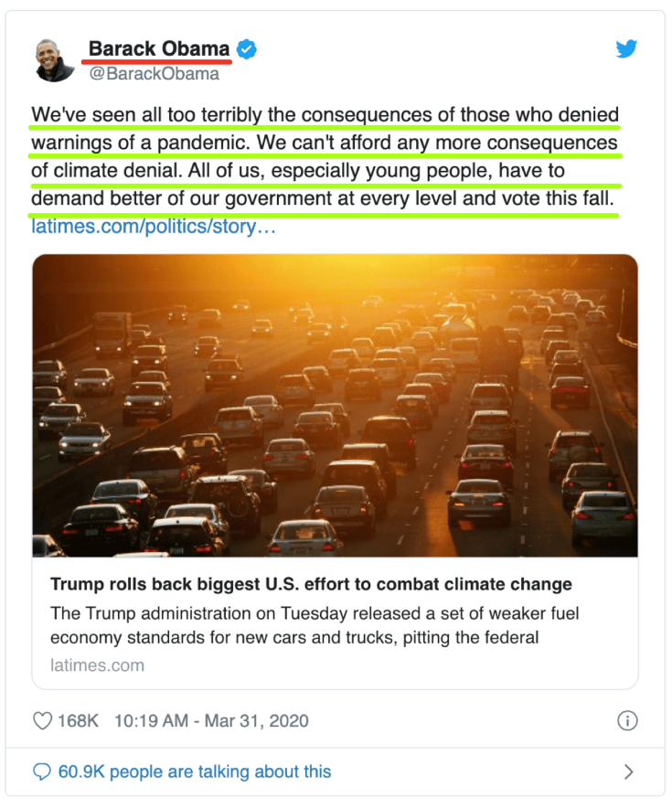Click the Twitter bird logo
This screenshot has height=808, width=672.
pos(626,49)
